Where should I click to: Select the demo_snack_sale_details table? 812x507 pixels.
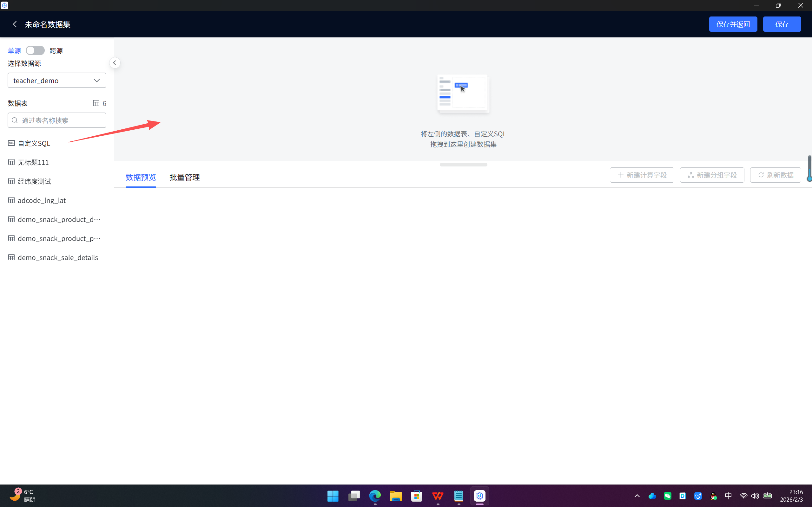tap(58, 257)
